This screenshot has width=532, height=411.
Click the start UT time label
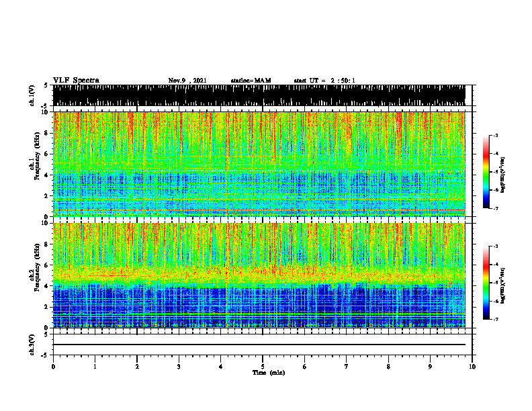(324, 81)
